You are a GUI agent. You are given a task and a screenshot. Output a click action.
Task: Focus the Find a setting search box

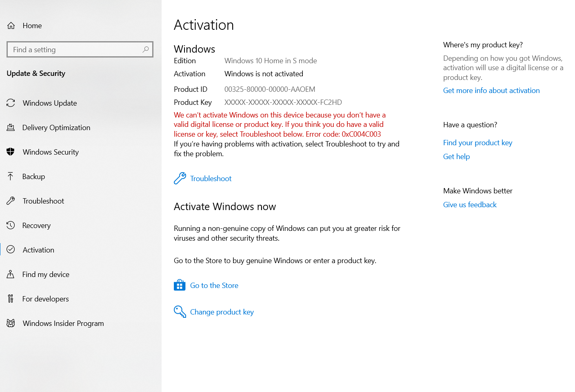click(80, 49)
